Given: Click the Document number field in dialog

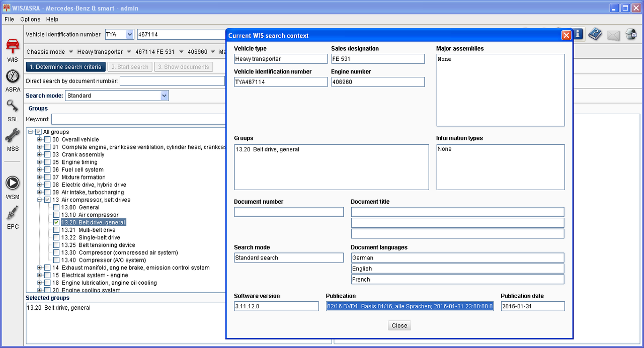Looking at the screenshot, I should pos(289,212).
